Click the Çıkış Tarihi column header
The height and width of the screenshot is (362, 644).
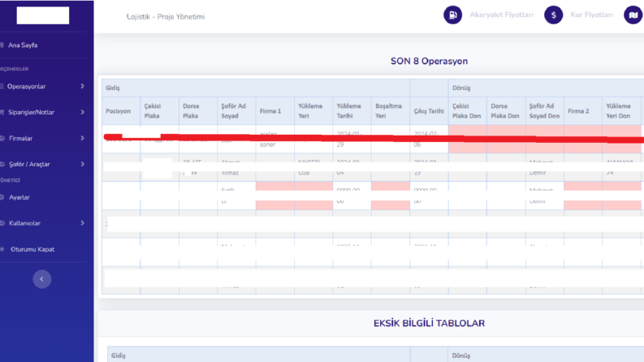[x=429, y=111]
